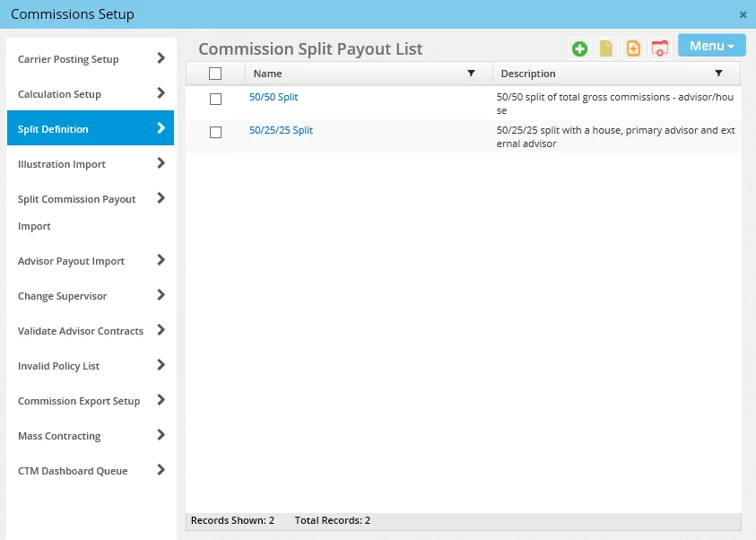Check the 50/50 Split row checkbox
Screen dimensions: 756x540
click(x=214, y=99)
